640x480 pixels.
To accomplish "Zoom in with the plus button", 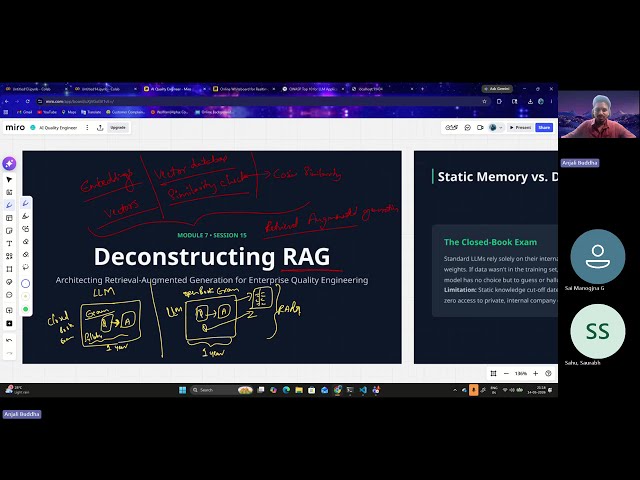I will point(536,373).
